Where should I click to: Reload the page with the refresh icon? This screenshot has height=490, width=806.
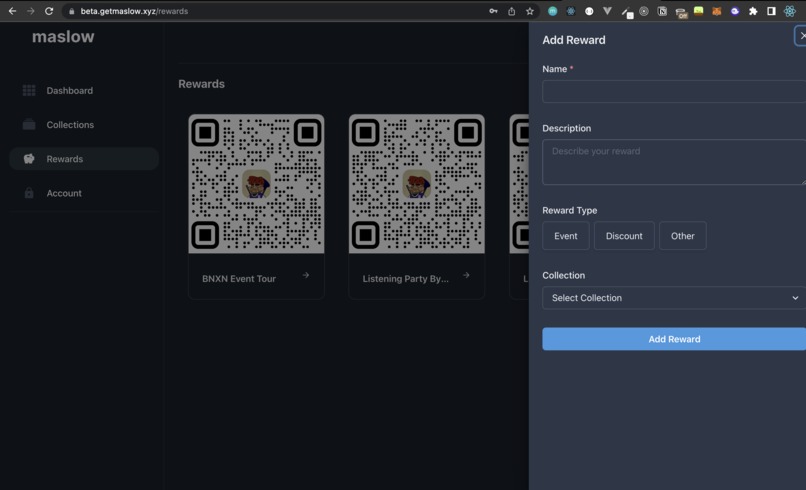click(49, 11)
